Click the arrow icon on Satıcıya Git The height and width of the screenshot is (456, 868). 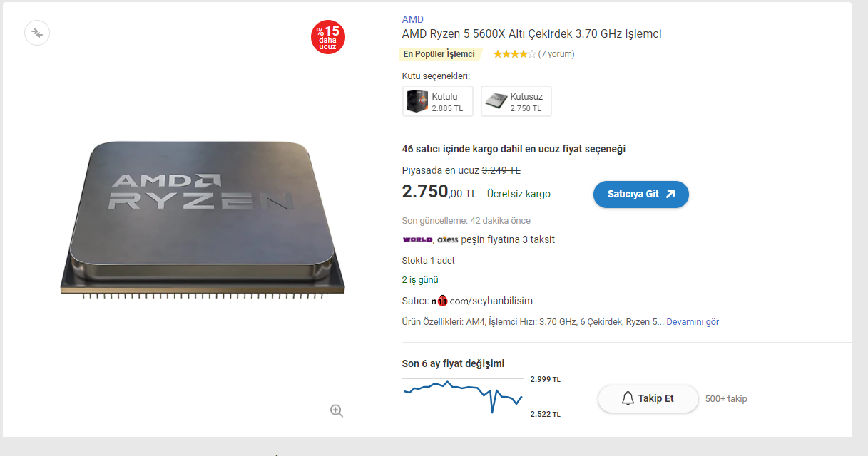(x=670, y=194)
